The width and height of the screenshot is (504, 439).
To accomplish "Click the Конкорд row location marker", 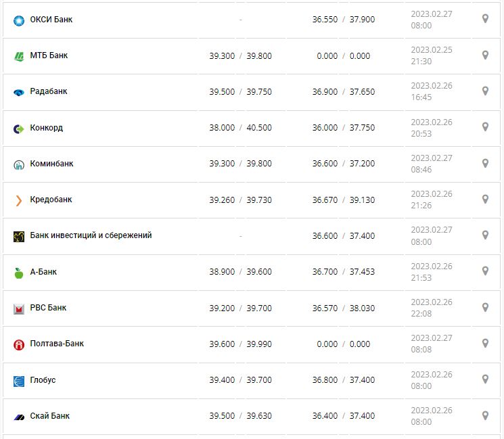I will pyautogui.click(x=485, y=126).
